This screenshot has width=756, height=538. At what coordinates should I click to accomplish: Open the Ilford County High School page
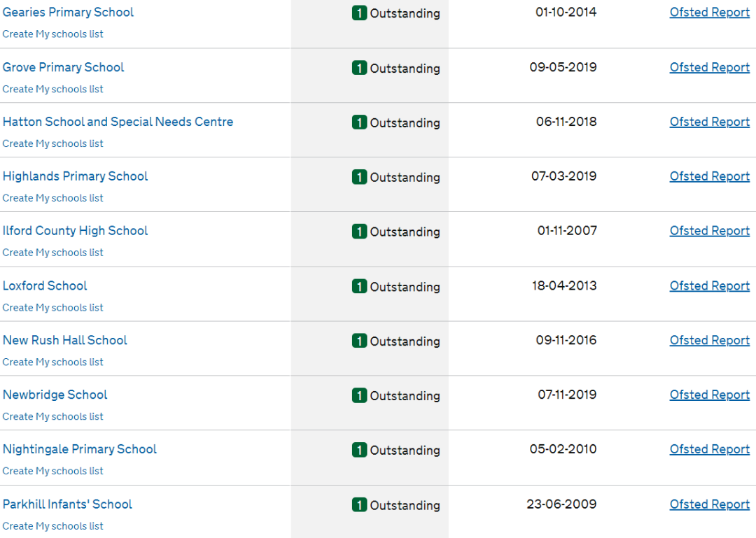(75, 231)
